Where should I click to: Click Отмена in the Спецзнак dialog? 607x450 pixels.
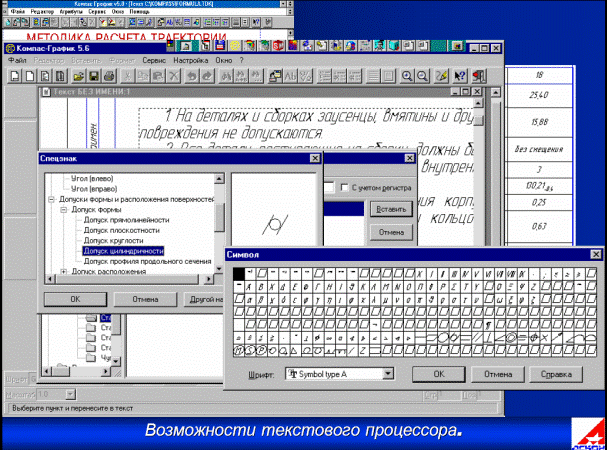[145, 299]
